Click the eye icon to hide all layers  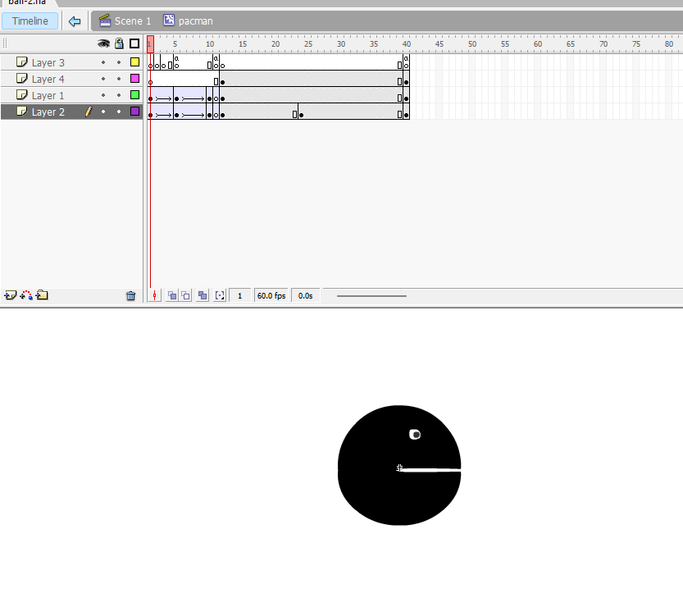click(x=103, y=43)
